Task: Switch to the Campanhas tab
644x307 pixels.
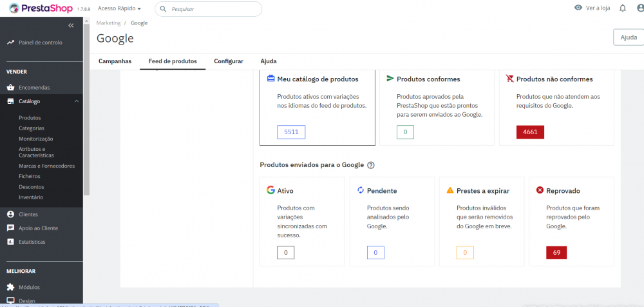Action: pos(115,61)
